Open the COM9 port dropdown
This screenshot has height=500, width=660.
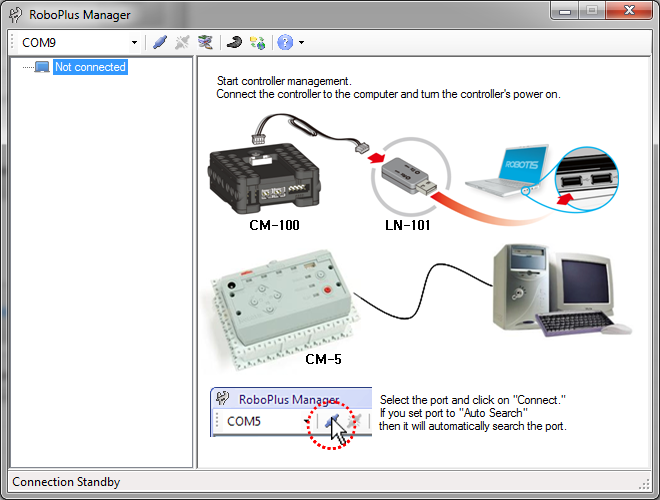click(x=134, y=43)
